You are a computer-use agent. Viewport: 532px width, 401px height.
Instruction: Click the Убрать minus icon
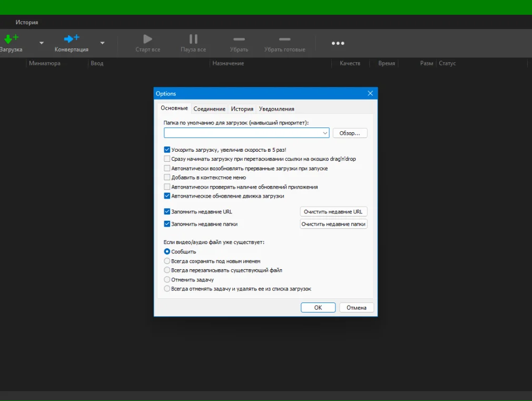(239, 39)
